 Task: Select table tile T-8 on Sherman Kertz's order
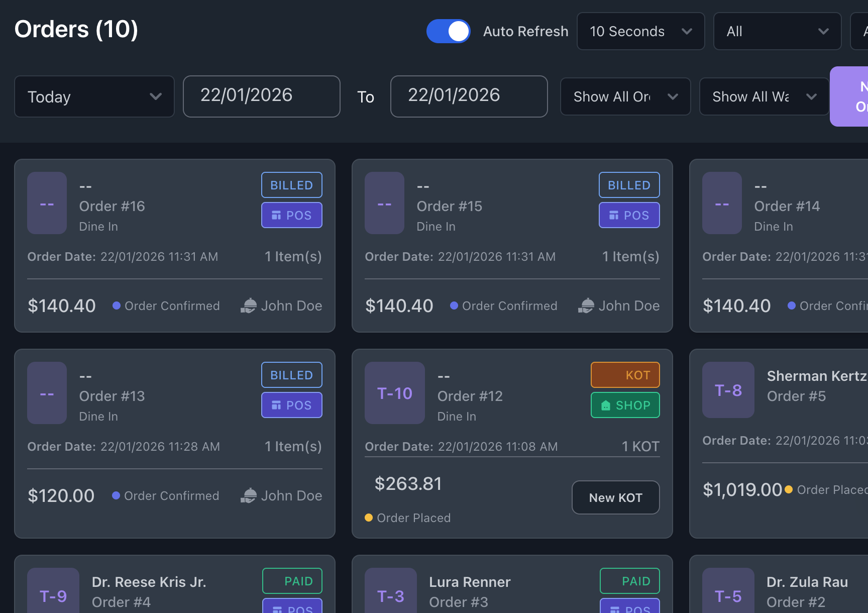click(728, 390)
